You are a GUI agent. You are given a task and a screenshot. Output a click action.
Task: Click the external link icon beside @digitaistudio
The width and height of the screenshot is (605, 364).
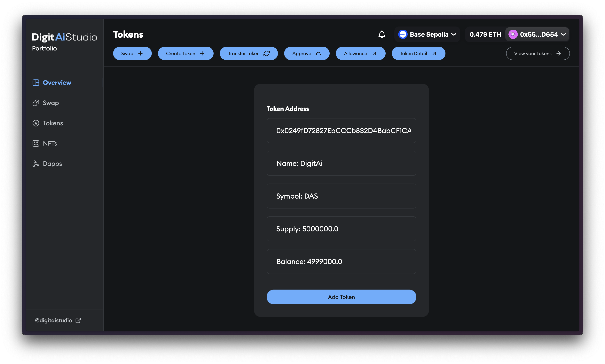pyautogui.click(x=78, y=320)
